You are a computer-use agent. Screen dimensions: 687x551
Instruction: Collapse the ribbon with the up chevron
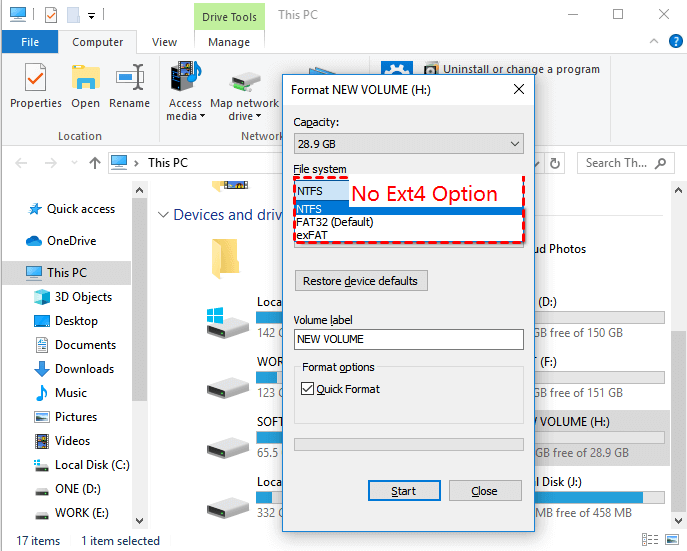[654, 41]
